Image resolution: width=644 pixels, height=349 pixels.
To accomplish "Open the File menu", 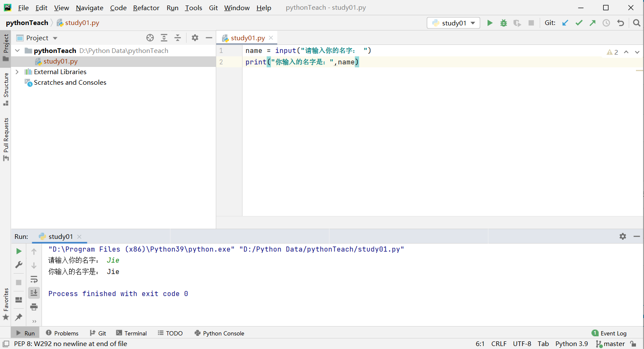I will coord(23,8).
